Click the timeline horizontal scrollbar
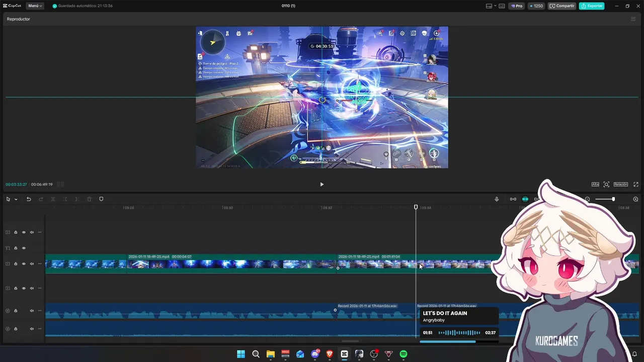The width and height of the screenshot is (644, 362). tap(350, 341)
